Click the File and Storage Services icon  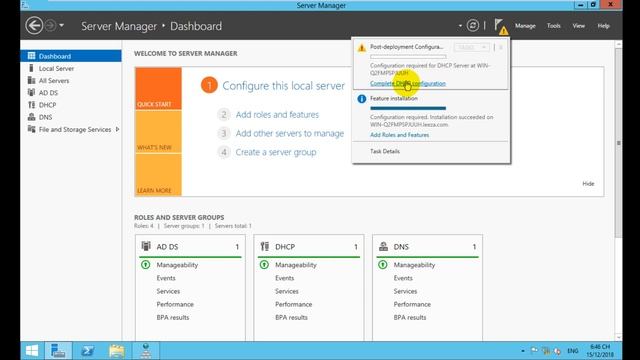[31, 129]
